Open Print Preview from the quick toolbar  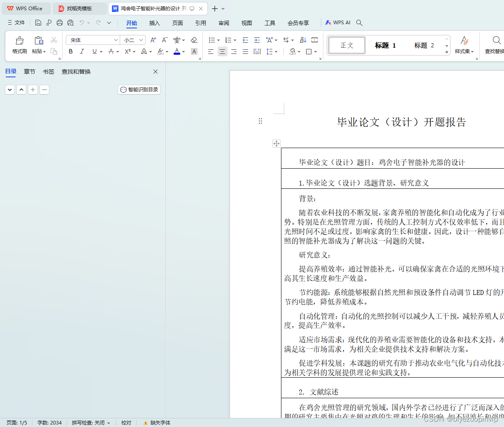(70, 23)
